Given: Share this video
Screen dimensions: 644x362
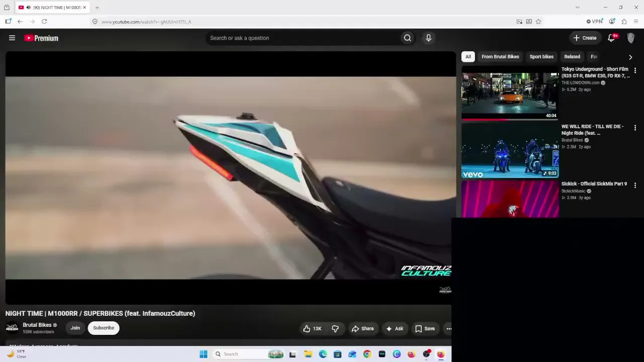Looking at the screenshot, I should (x=363, y=328).
